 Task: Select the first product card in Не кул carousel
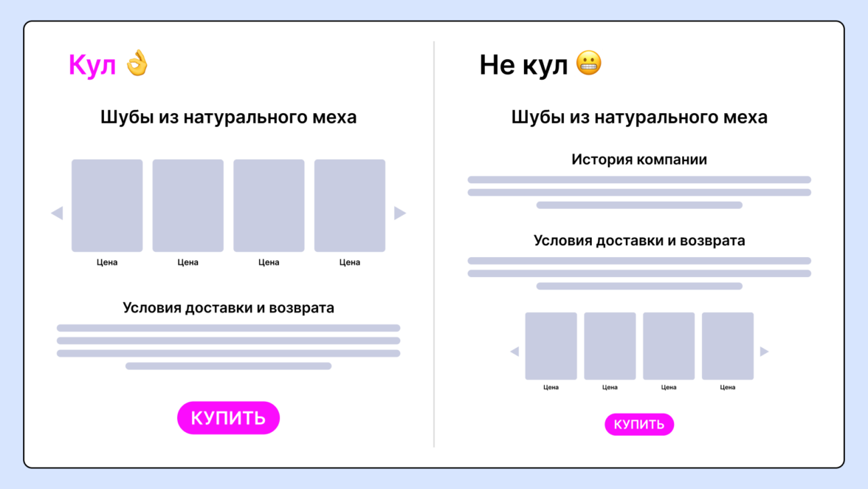click(551, 346)
